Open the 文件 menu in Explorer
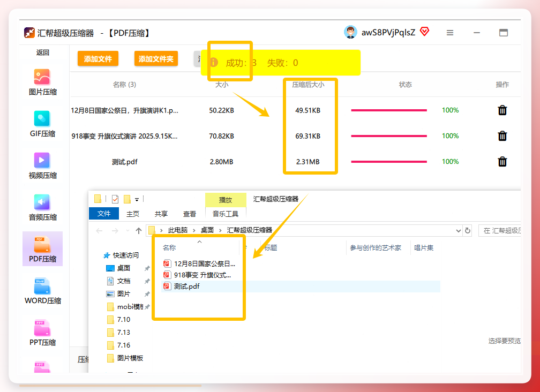540x392 pixels. click(104, 213)
